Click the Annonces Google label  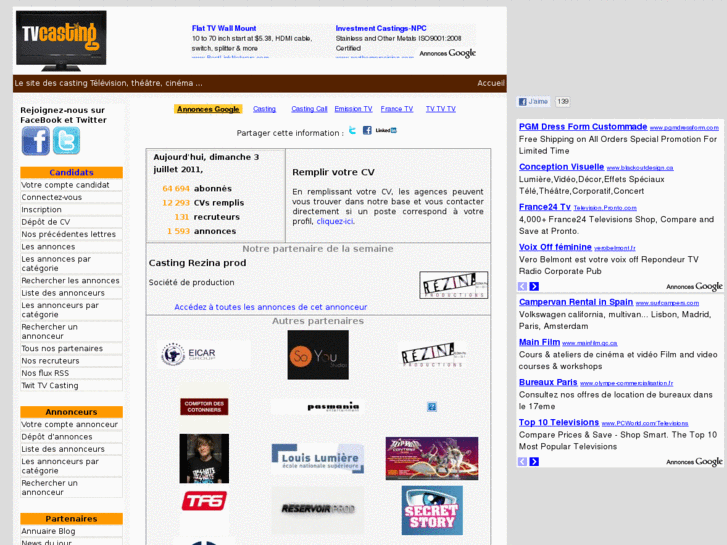208,109
